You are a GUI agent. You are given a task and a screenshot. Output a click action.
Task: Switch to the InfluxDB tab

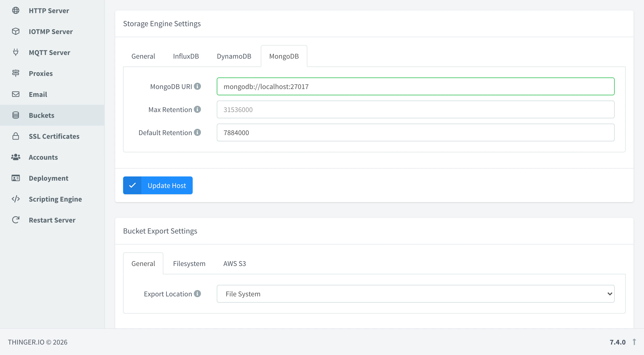coord(186,56)
